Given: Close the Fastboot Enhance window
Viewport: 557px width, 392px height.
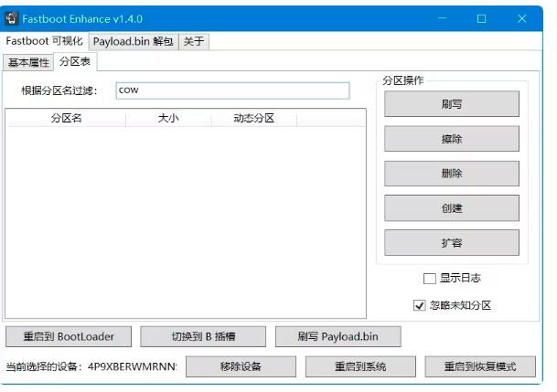Looking at the screenshot, I should pos(521,18).
